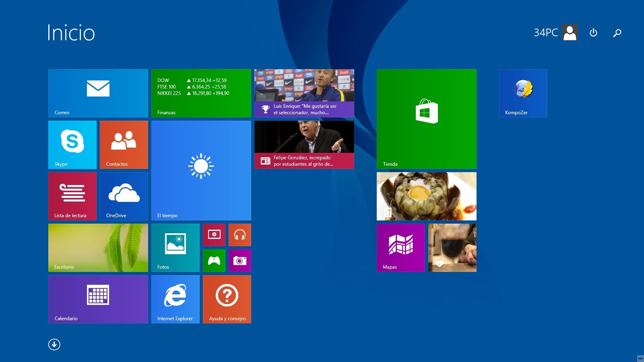Viewport: 644px width, 362px height.
Task: Open the small Video tile
Action: pos(214,234)
